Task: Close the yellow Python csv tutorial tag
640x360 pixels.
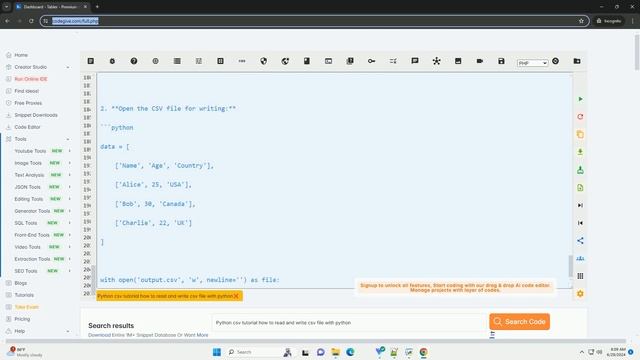Action: pos(236,296)
